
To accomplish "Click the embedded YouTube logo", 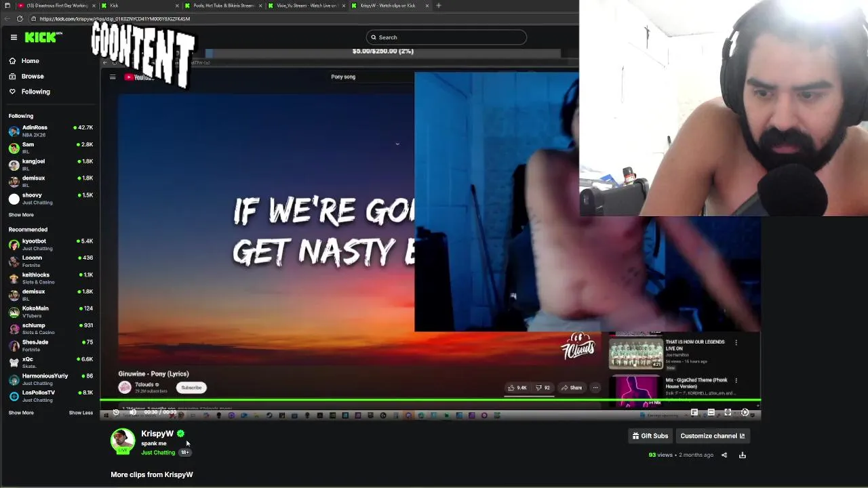I will [139, 77].
